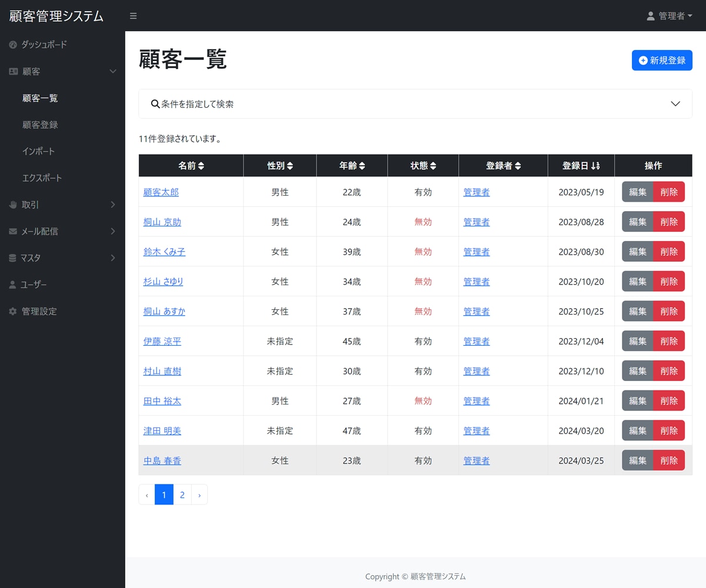
Task: Click the 顧客 ID card icon
Action: pyautogui.click(x=13, y=72)
